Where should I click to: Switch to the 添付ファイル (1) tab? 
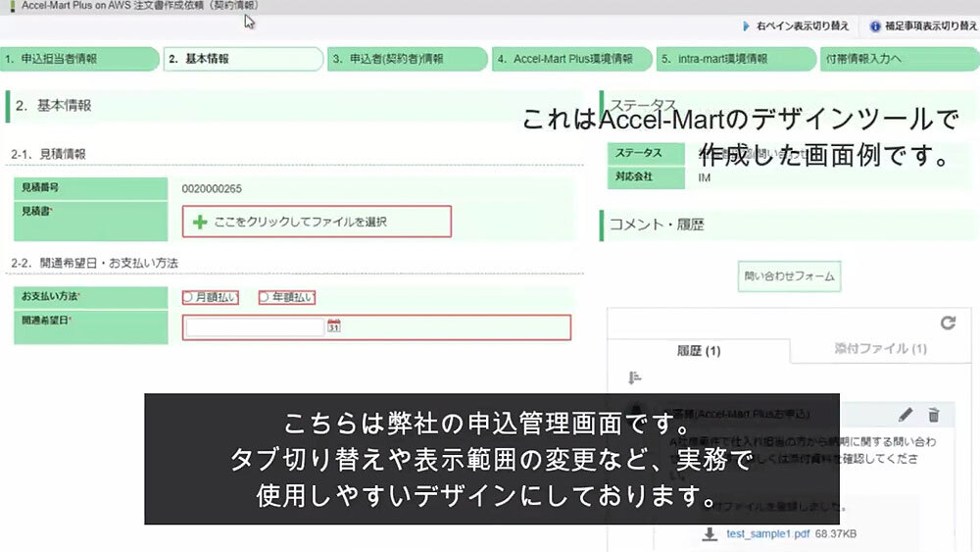(x=880, y=349)
